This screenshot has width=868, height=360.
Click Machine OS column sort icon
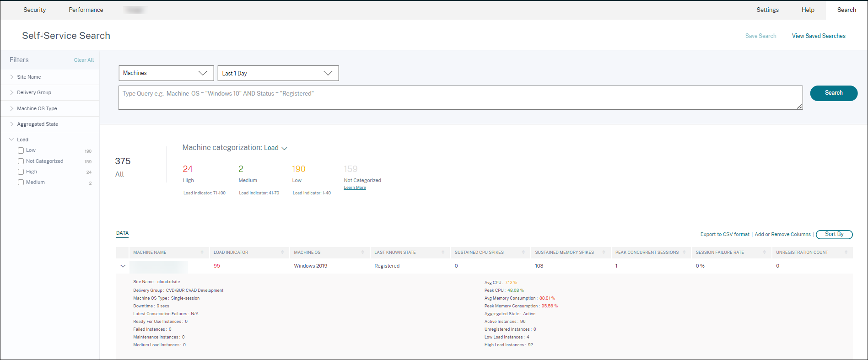[362, 253]
